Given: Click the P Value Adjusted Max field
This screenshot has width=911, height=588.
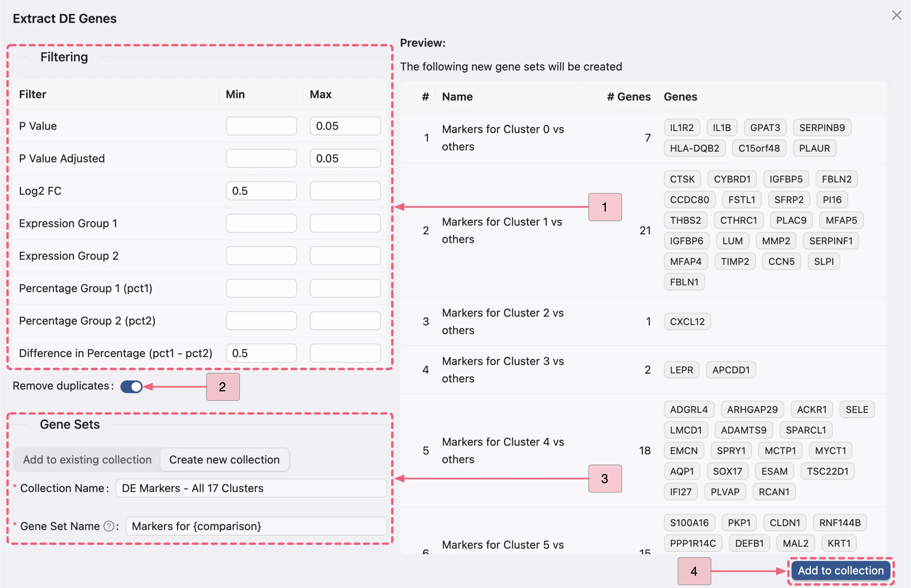Looking at the screenshot, I should (345, 158).
